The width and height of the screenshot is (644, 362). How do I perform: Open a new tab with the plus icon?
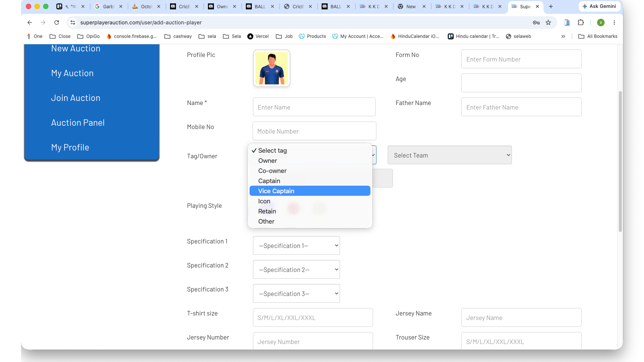click(551, 6)
